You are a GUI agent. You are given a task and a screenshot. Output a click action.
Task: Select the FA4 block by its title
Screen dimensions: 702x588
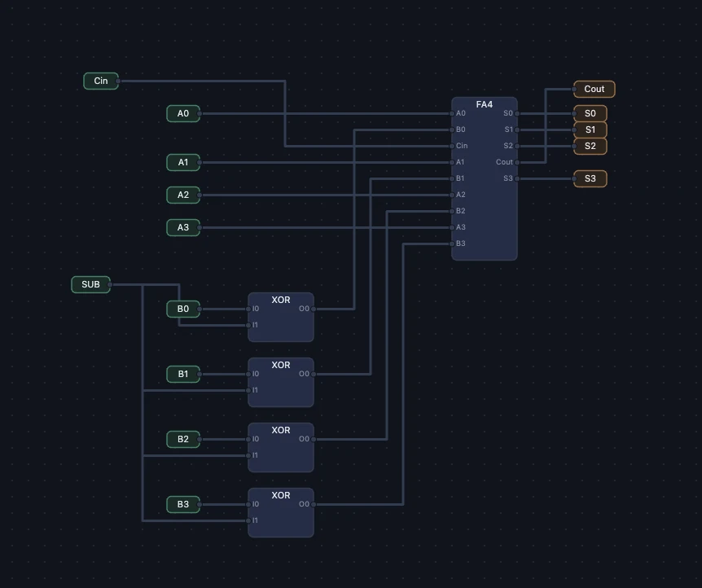(x=485, y=104)
